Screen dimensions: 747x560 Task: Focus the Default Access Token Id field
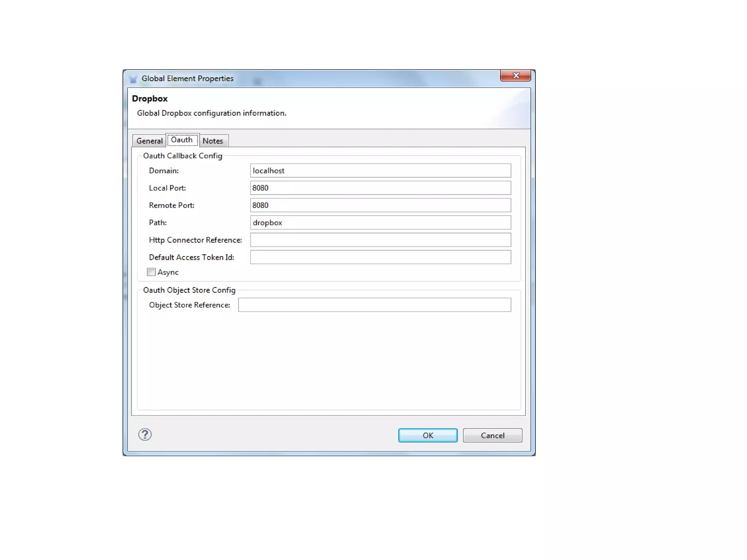380,257
